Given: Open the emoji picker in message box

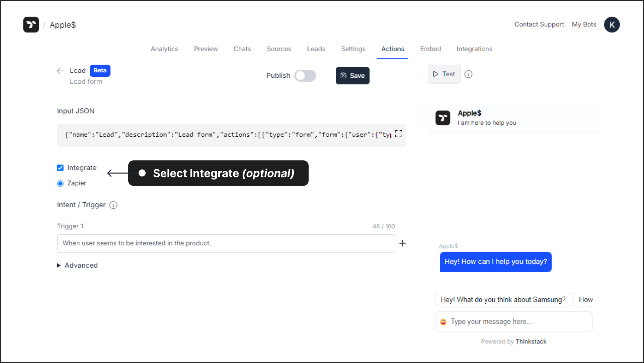Looking at the screenshot, I should [443, 322].
